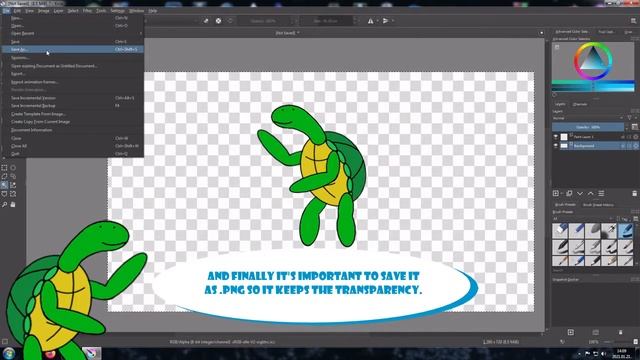Switch to Tool Options docker tab
The width and height of the screenshot is (640, 360).
(x=606, y=31)
